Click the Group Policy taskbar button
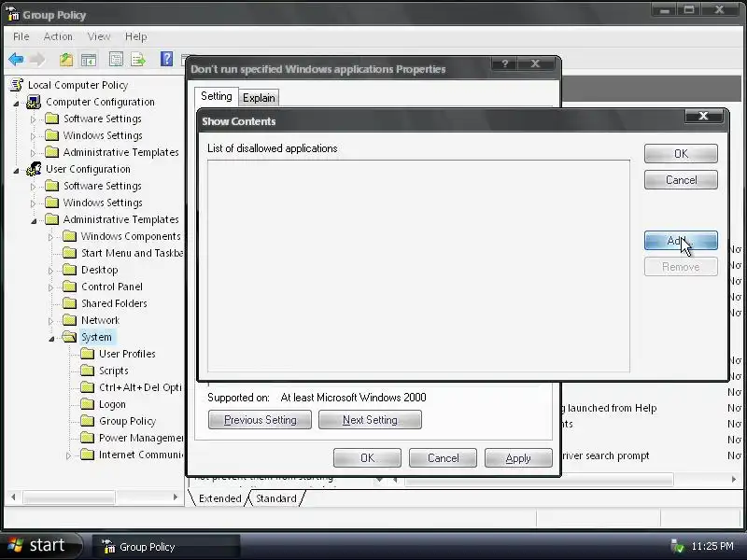The height and width of the screenshot is (560, 747). pyautogui.click(x=166, y=546)
